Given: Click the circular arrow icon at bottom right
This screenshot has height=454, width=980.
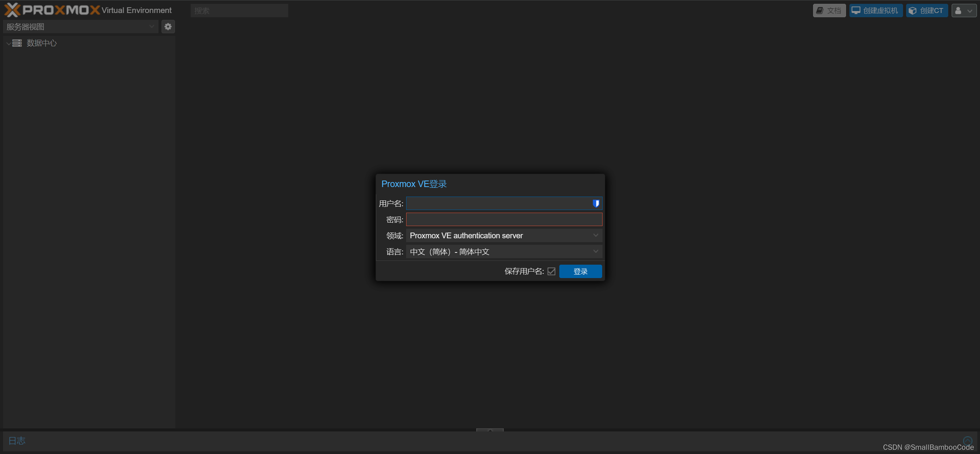Looking at the screenshot, I should click(x=967, y=441).
